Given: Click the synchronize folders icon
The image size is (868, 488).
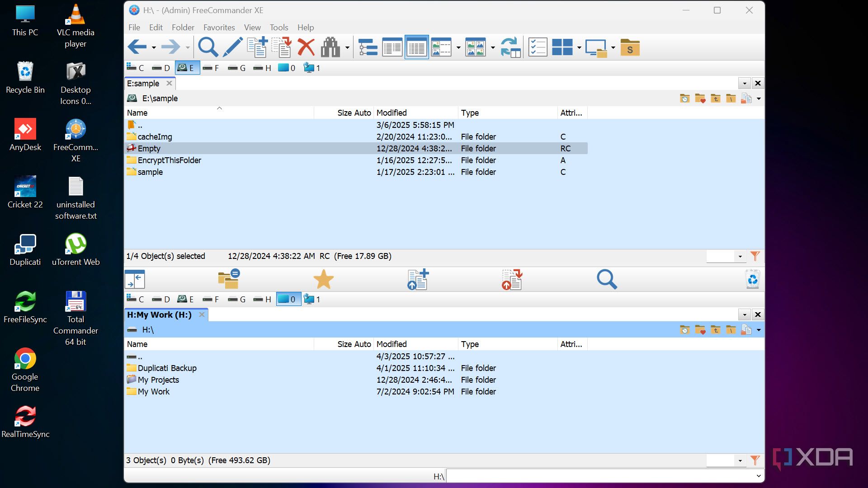Looking at the screenshot, I should [510, 47].
